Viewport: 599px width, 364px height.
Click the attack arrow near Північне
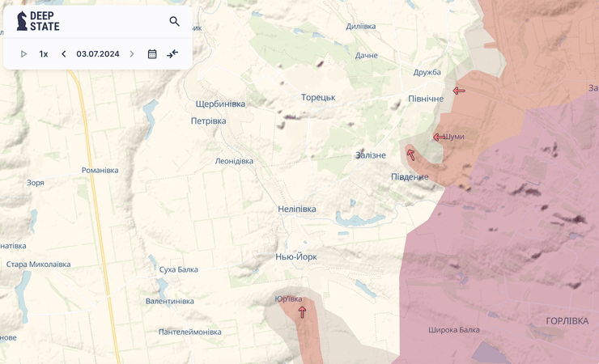(x=459, y=91)
